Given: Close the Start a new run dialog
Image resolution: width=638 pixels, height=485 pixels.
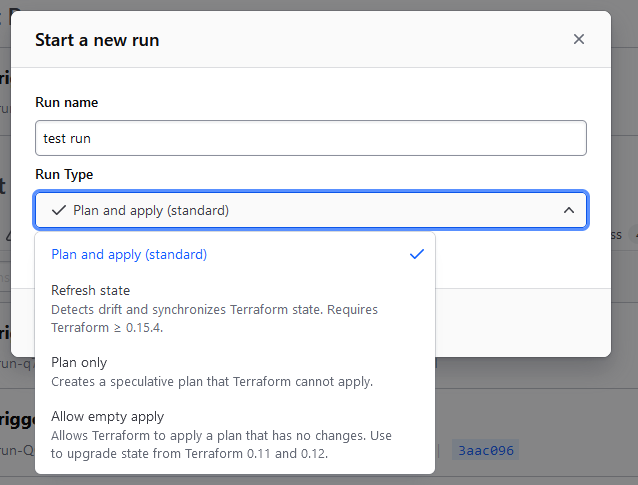Looking at the screenshot, I should tap(579, 39).
